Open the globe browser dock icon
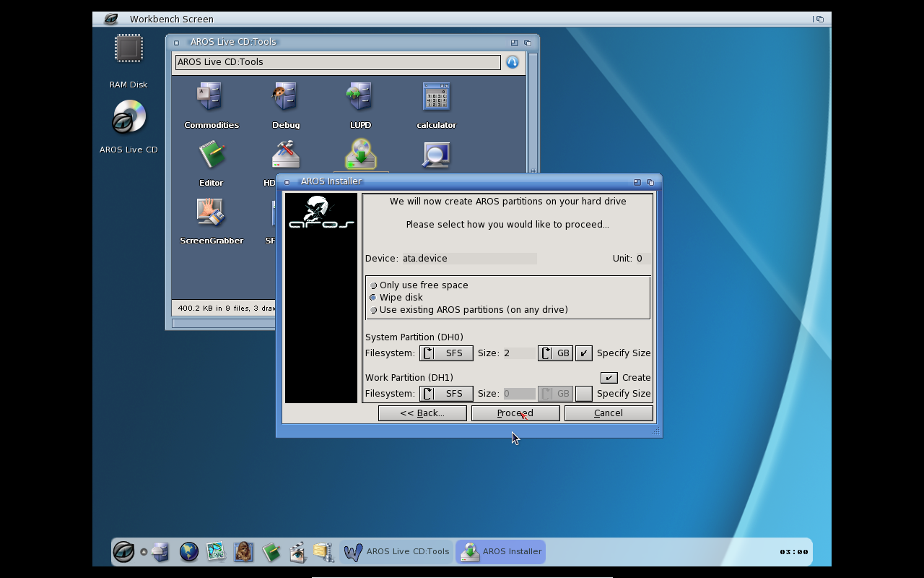This screenshot has width=924, height=578. (x=189, y=552)
